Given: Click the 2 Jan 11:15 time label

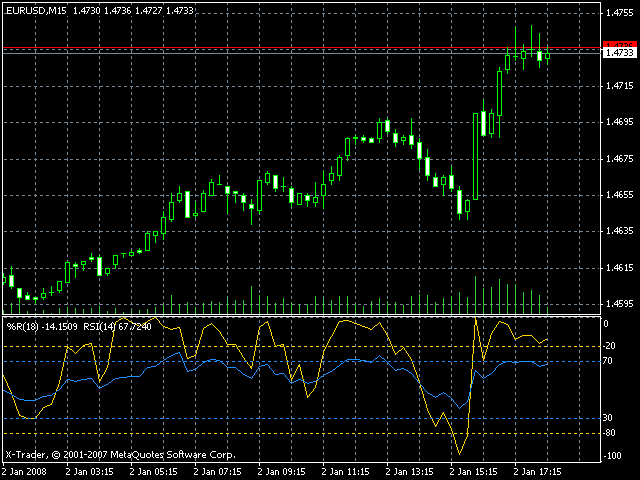Looking at the screenshot, I should point(346,472).
